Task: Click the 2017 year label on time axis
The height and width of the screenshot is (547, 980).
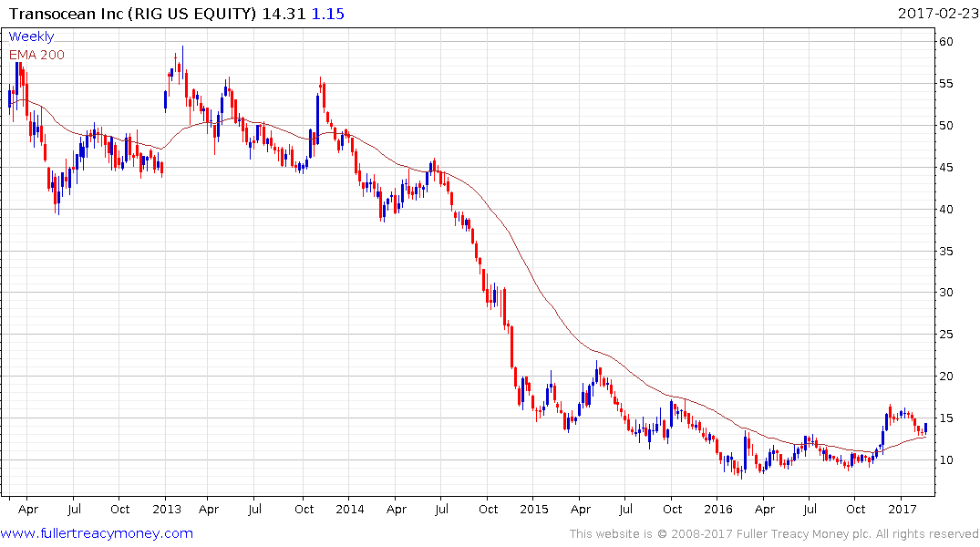Action: (x=903, y=510)
